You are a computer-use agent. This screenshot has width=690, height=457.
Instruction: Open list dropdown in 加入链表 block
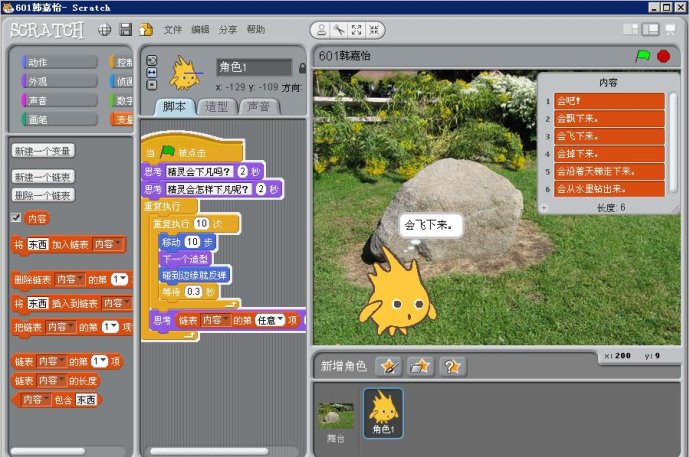pos(108,244)
